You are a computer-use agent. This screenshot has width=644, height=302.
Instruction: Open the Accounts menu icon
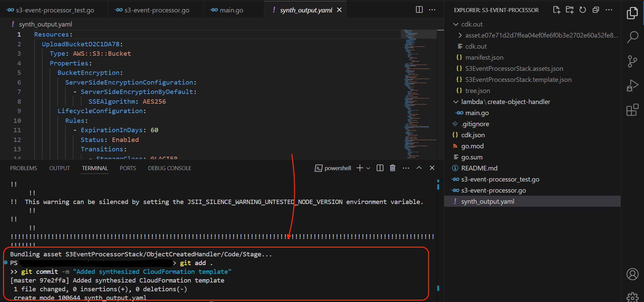pyautogui.click(x=632, y=274)
